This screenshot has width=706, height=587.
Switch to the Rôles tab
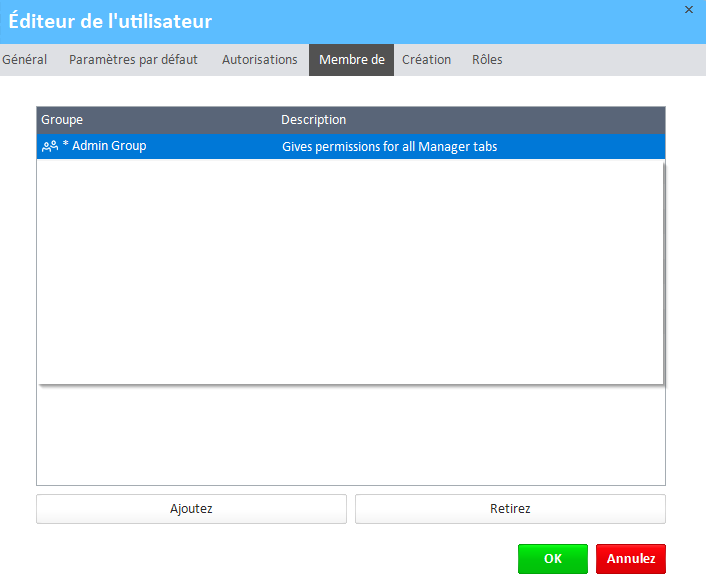[x=487, y=60]
